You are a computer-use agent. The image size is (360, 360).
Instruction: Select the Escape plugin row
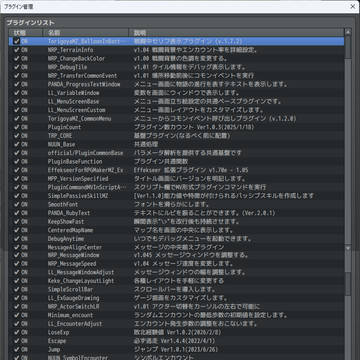point(177,341)
